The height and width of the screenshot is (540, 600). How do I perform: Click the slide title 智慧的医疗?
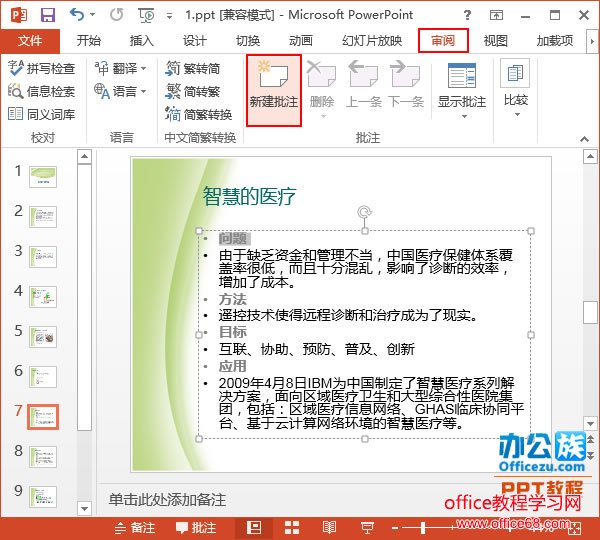pyautogui.click(x=249, y=196)
